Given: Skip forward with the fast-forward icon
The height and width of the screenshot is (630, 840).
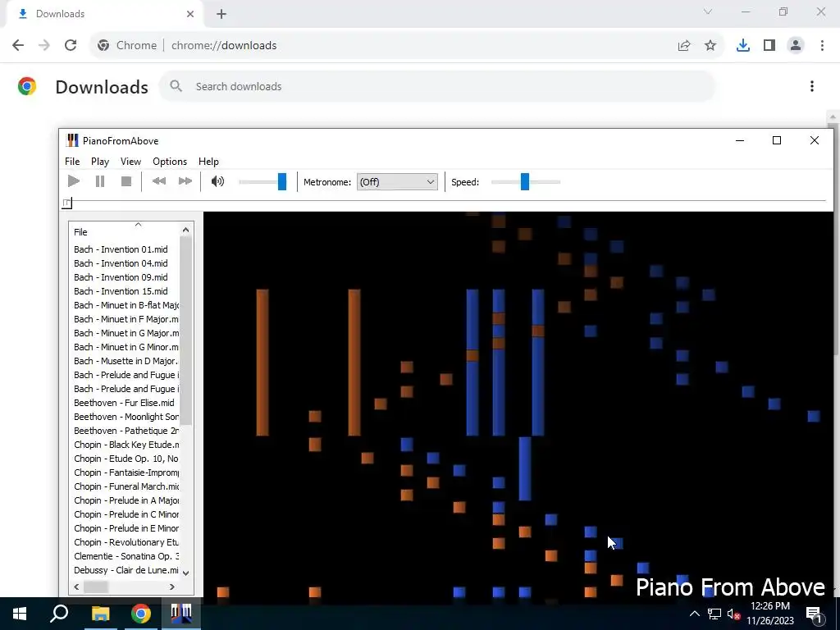Looking at the screenshot, I should pos(185,181).
